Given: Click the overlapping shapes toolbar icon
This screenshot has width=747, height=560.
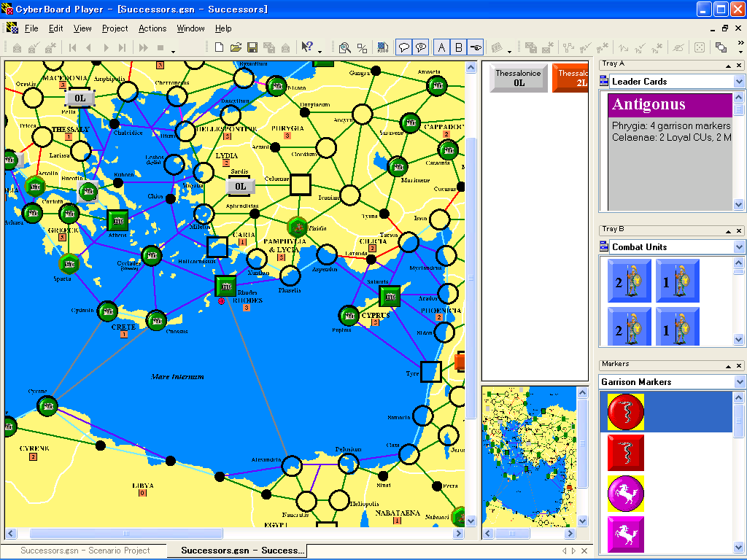Looking at the screenshot, I should click(x=721, y=47).
